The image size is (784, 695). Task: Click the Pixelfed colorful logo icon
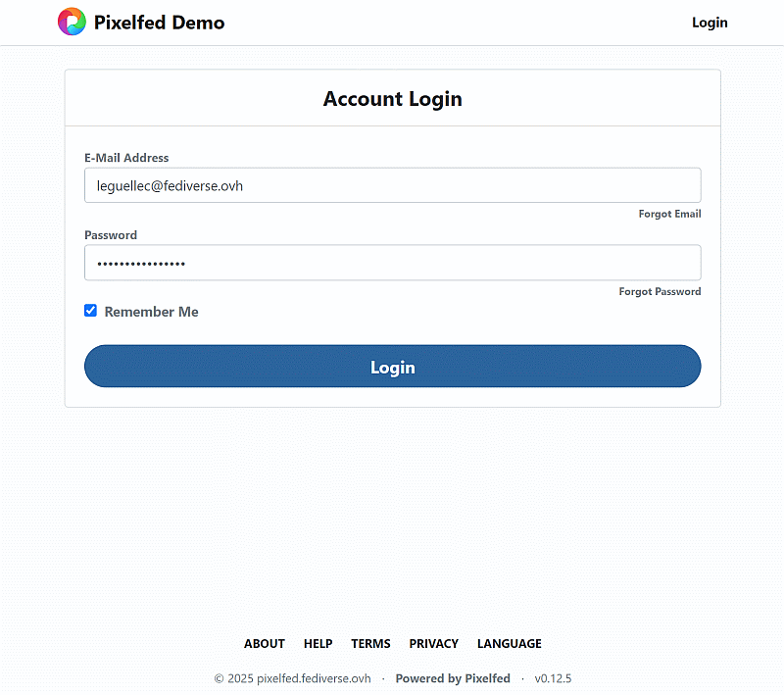click(72, 22)
